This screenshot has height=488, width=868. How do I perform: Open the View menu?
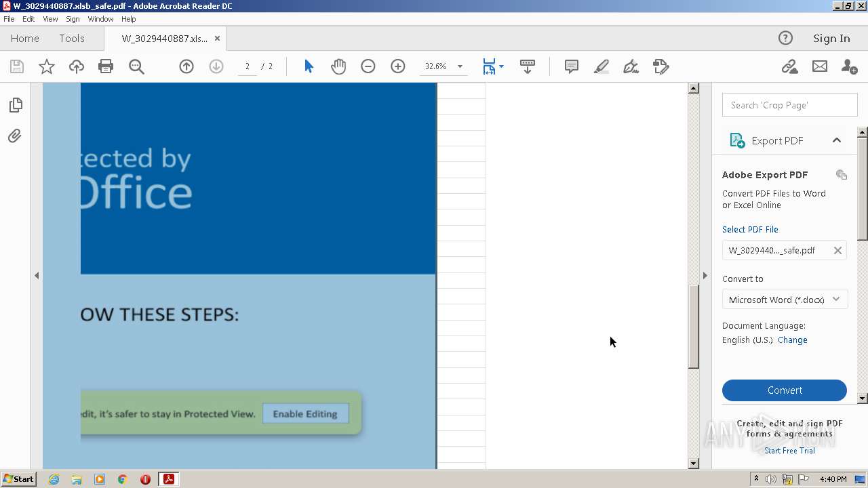(50, 19)
